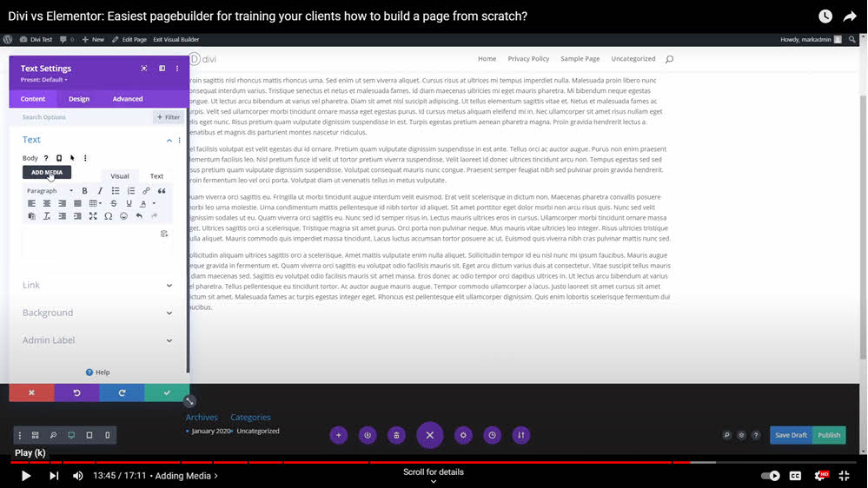Click the Search Options field
Image resolution: width=868 pixels, height=488 pixels.
(83, 117)
